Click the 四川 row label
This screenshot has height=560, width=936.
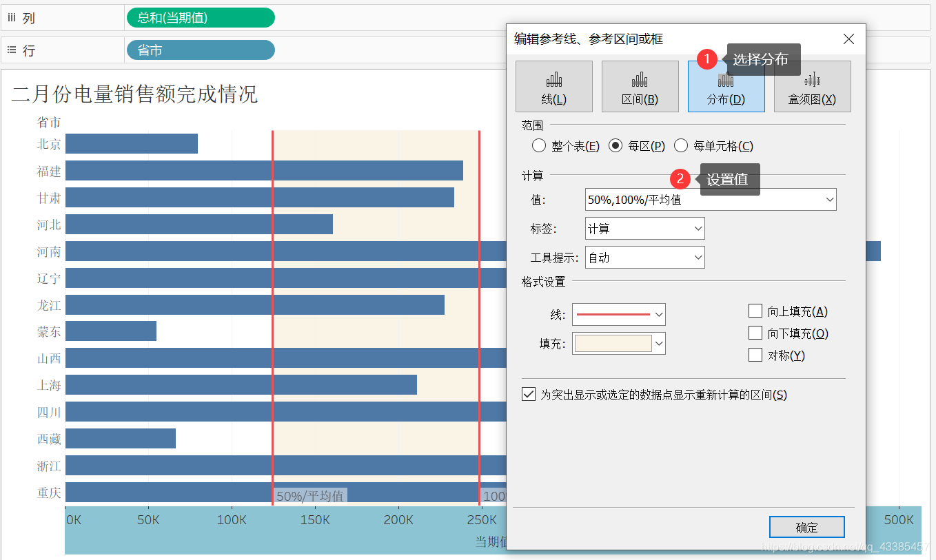tap(49, 412)
